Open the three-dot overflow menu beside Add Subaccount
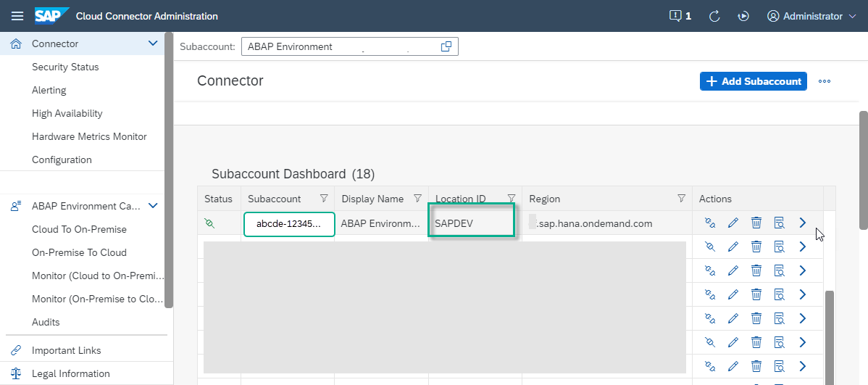This screenshot has height=385, width=868. click(x=825, y=81)
